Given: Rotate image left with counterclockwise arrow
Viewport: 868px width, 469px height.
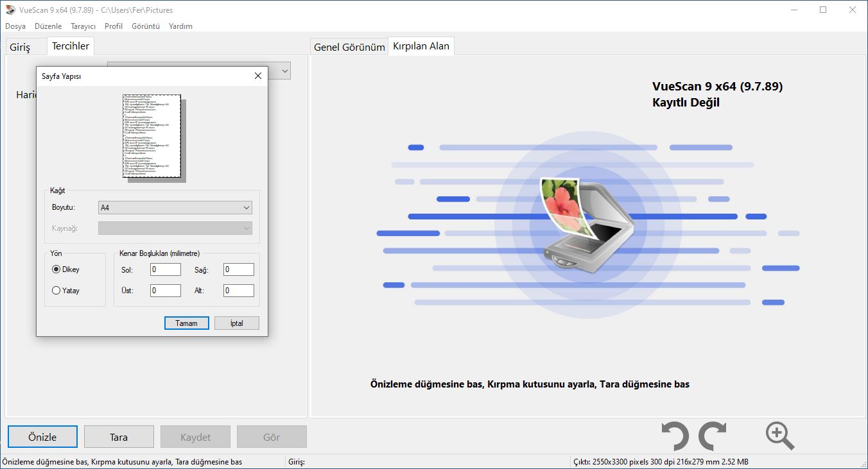Looking at the screenshot, I should point(675,436).
